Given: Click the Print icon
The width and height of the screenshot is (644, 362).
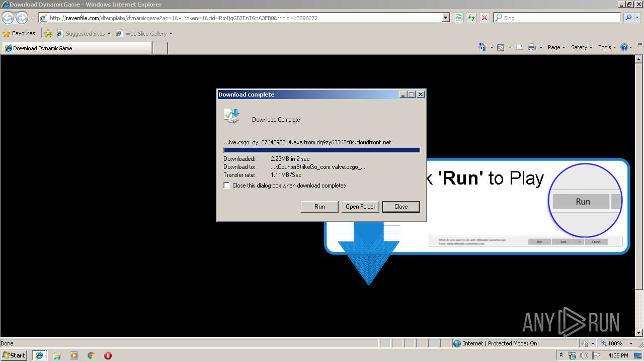Looking at the screenshot, I should click(532, 47).
